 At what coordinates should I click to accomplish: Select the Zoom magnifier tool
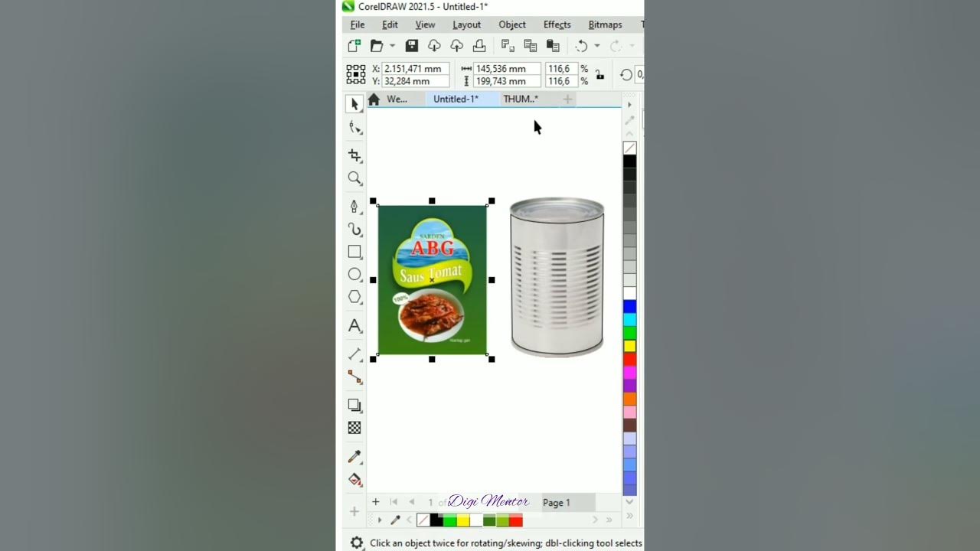coord(354,178)
